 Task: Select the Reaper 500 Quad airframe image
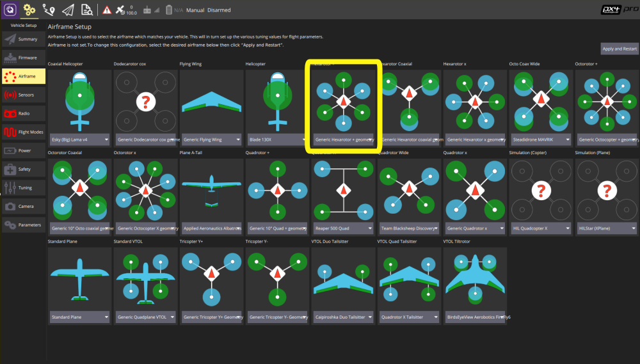343,190
